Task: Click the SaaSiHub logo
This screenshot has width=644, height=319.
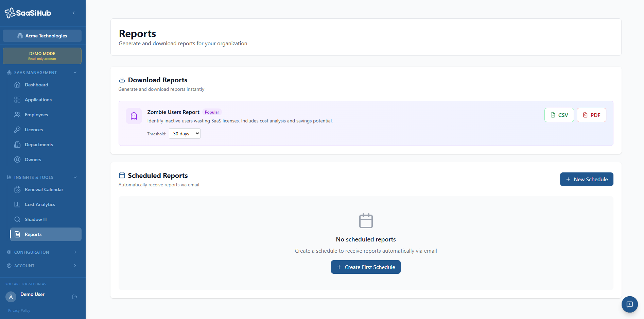Action: [x=28, y=13]
